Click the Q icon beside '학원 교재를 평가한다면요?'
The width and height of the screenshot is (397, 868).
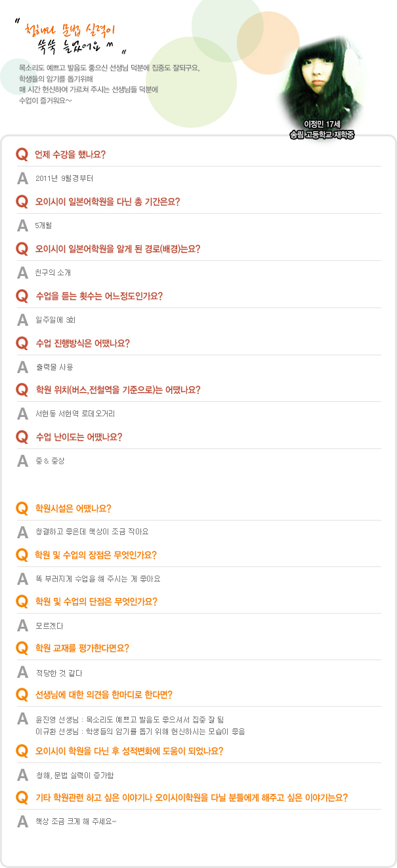(x=22, y=648)
